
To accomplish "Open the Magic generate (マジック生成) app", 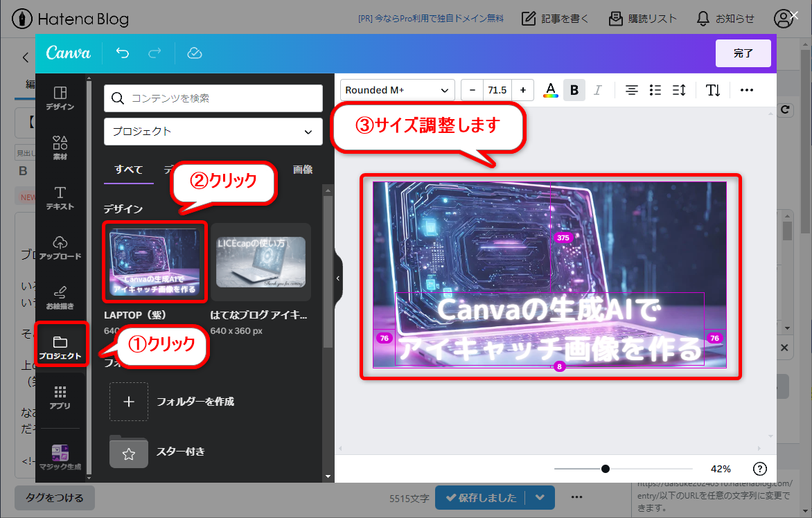I will tap(60, 457).
